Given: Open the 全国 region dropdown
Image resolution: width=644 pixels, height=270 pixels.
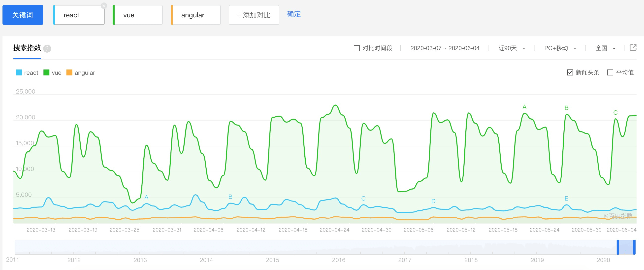Looking at the screenshot, I should coord(606,48).
